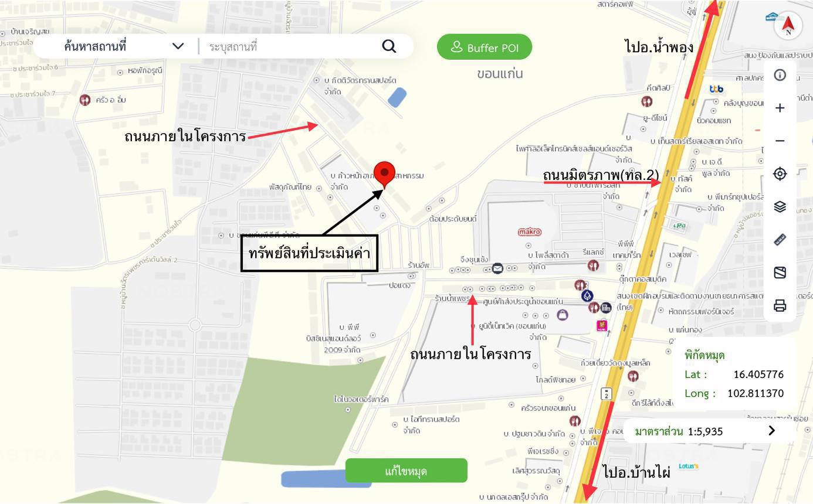This screenshot has height=504, width=813.
Task: Open the map information icon
Action: [x=780, y=75]
